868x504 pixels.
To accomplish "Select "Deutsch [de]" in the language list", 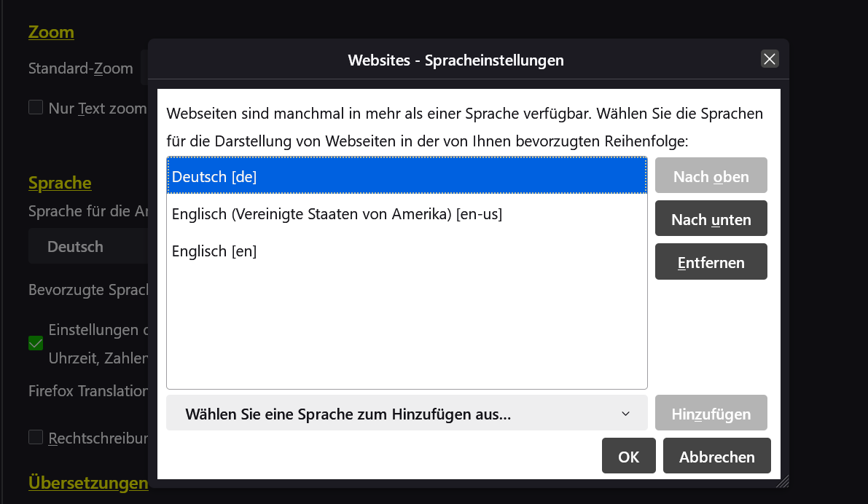I will pos(407,176).
